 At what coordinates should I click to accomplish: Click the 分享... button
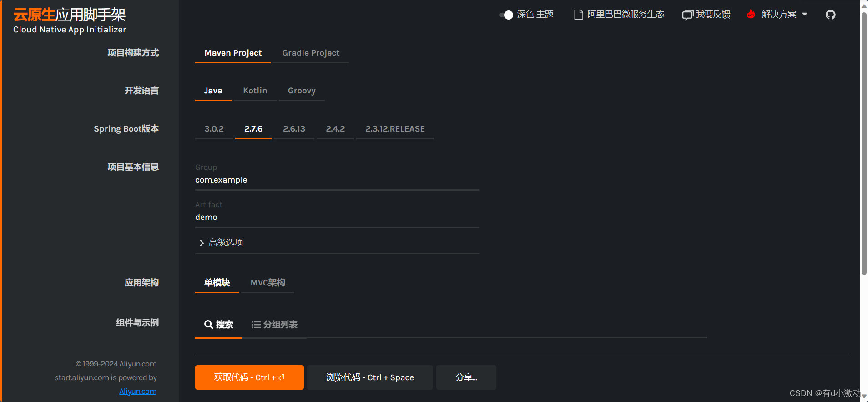pyautogui.click(x=466, y=377)
